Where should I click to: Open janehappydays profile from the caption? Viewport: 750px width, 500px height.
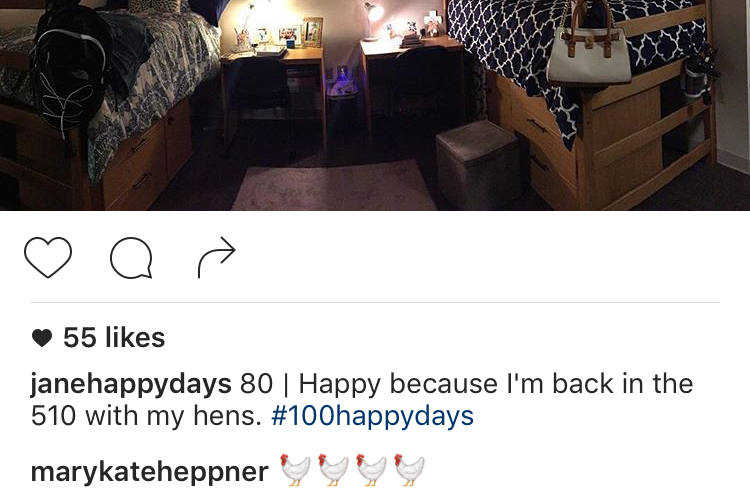(x=131, y=385)
